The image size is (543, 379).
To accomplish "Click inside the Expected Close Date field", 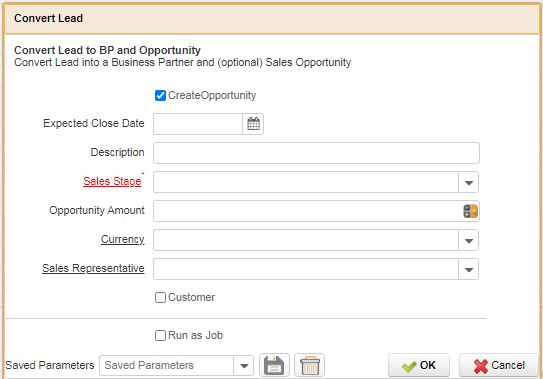I will pyautogui.click(x=198, y=124).
